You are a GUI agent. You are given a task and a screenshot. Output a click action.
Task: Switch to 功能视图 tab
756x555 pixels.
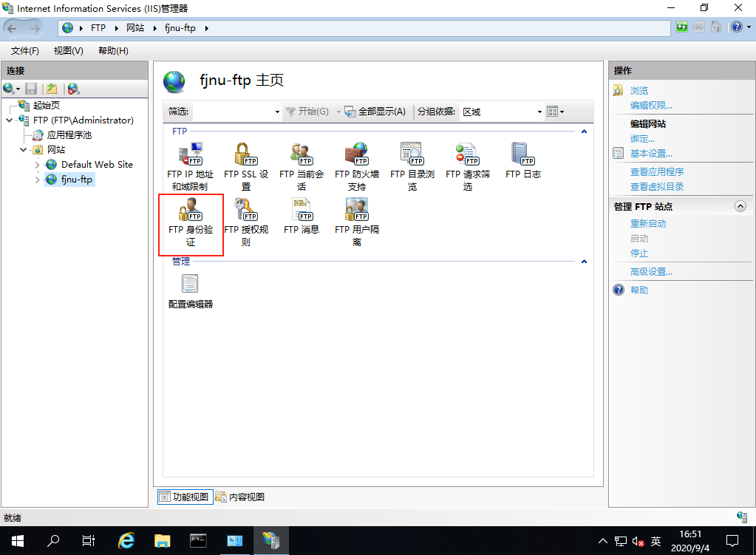185,497
